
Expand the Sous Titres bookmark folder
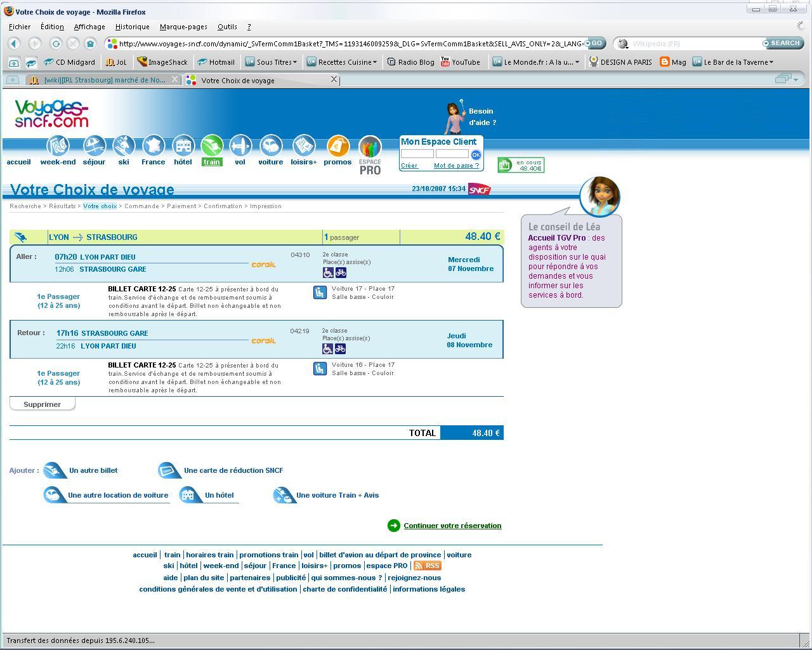point(270,62)
